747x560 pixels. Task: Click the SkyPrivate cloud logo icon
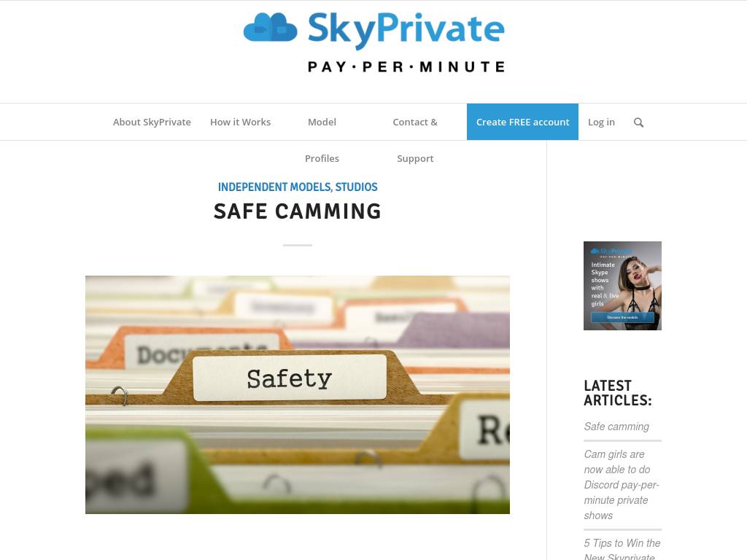[270, 28]
